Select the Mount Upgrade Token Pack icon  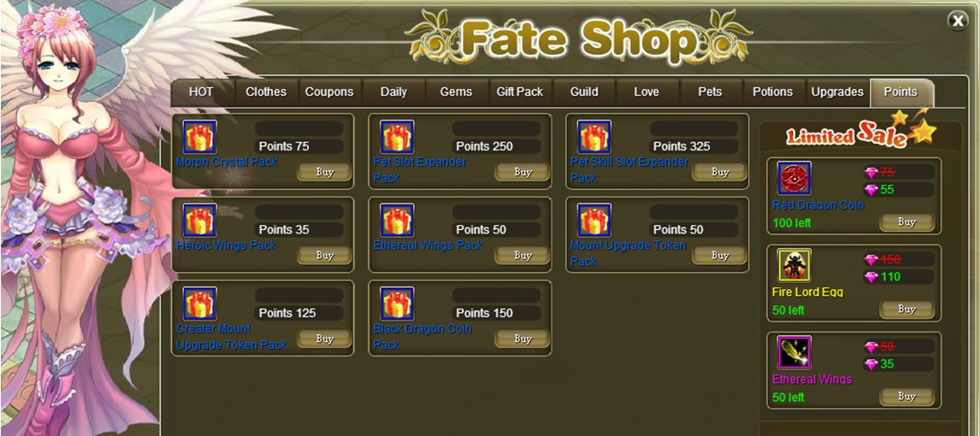[593, 220]
